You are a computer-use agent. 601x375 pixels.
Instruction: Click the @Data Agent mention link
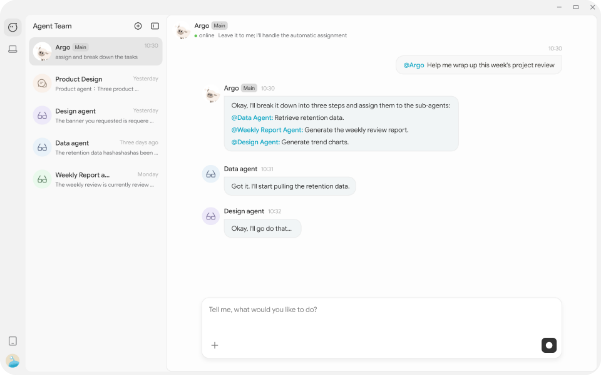tap(252, 118)
